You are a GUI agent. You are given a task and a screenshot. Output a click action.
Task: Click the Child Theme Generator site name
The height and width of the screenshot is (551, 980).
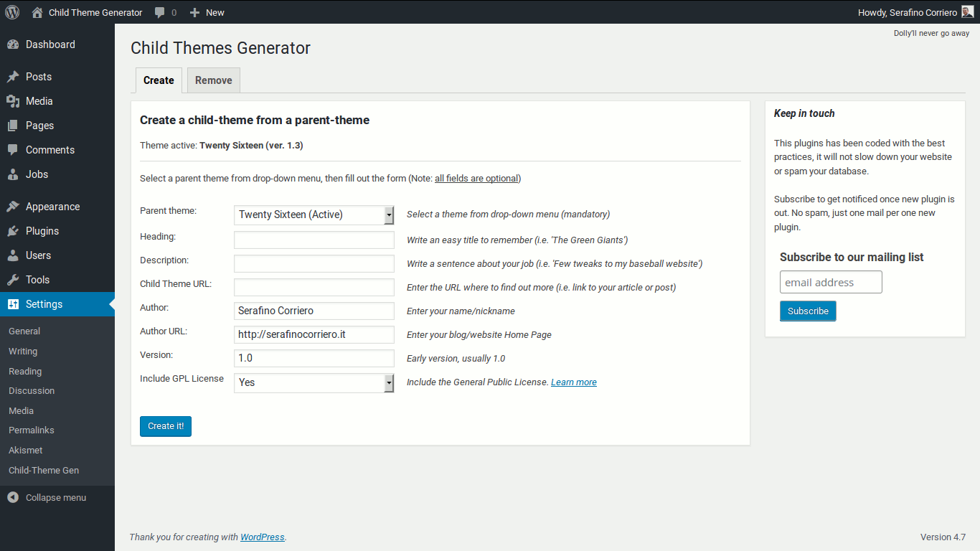95,12
